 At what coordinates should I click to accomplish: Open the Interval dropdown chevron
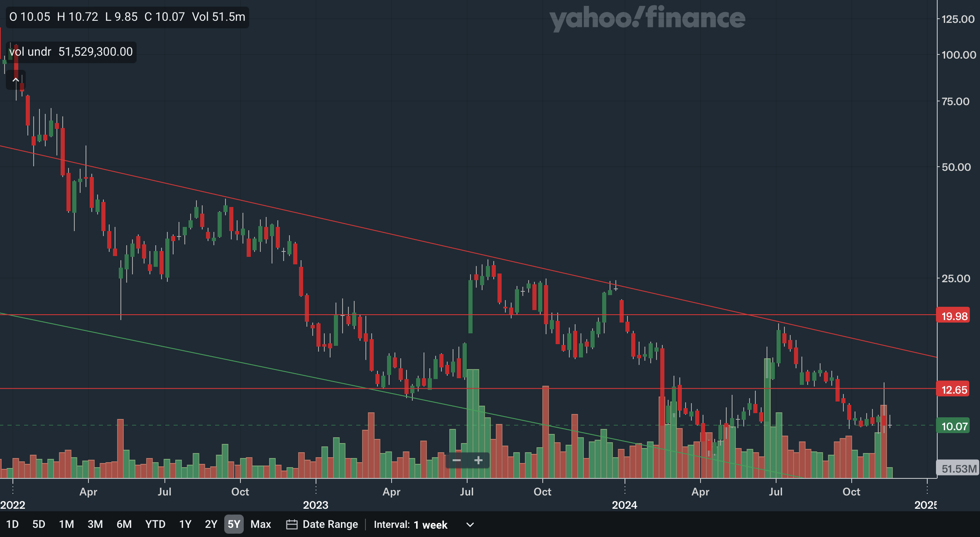470,525
